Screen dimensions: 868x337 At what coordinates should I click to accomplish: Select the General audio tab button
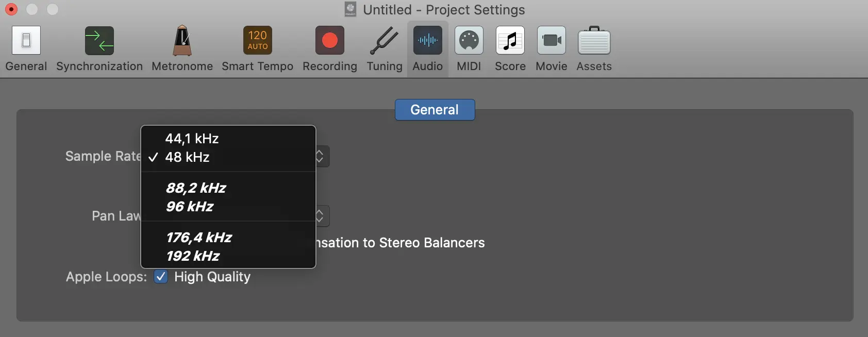point(435,110)
